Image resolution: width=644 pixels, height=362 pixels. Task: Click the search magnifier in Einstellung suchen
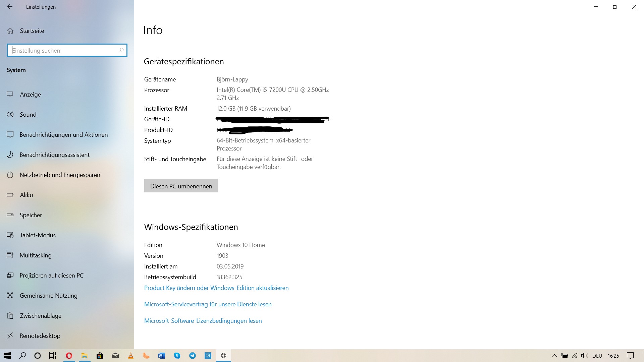pos(121,50)
